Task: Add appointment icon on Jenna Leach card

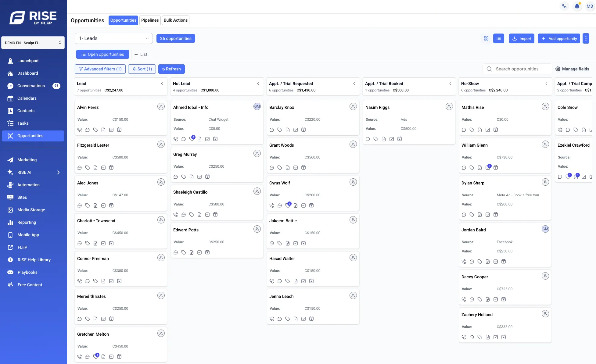Action: 311,319
